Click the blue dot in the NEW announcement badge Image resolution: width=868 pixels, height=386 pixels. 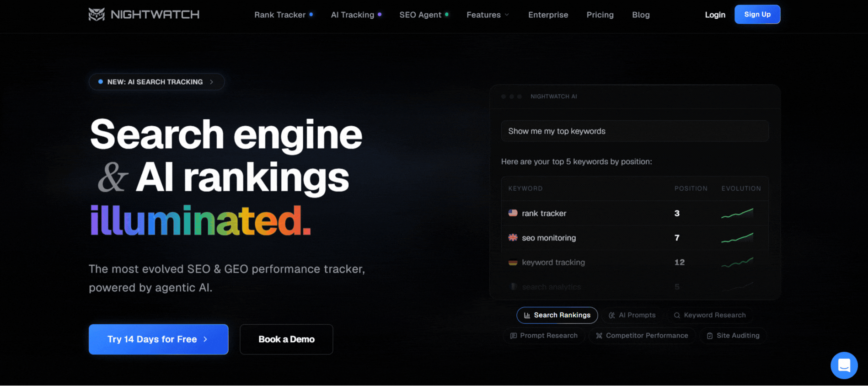(x=101, y=82)
